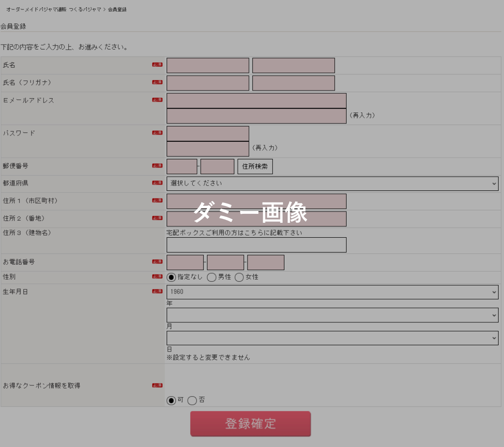Click the 住所3 building name field
Screen dimensions: 504x447
tap(256, 245)
